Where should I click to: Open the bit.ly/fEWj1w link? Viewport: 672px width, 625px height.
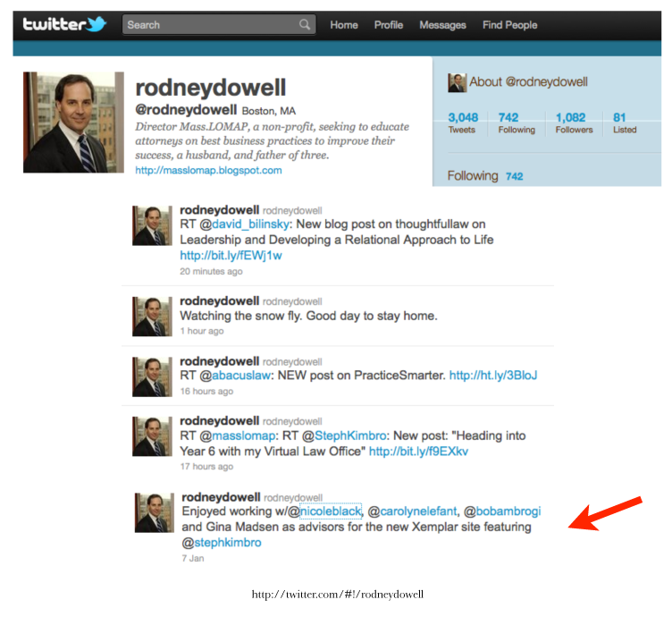231,256
